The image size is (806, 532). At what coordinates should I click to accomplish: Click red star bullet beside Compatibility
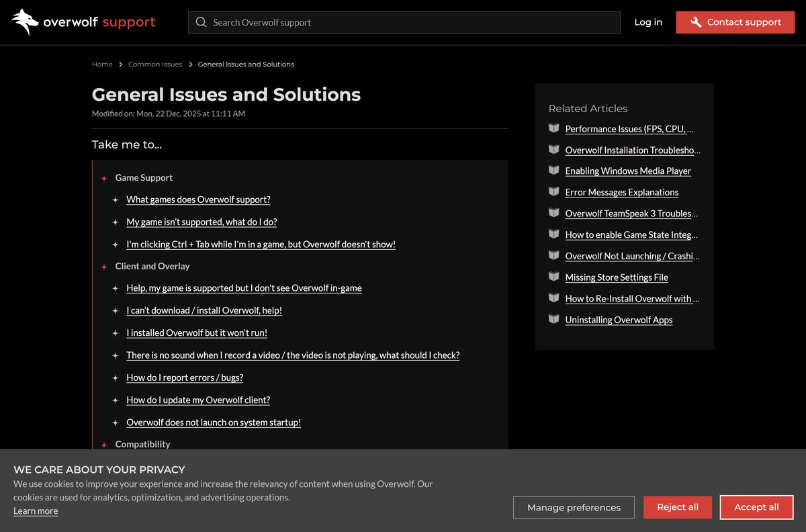(104, 445)
